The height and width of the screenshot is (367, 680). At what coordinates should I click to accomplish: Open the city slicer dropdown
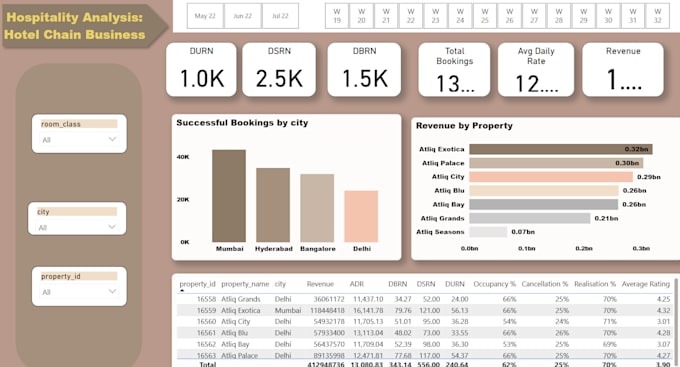[x=78, y=227]
